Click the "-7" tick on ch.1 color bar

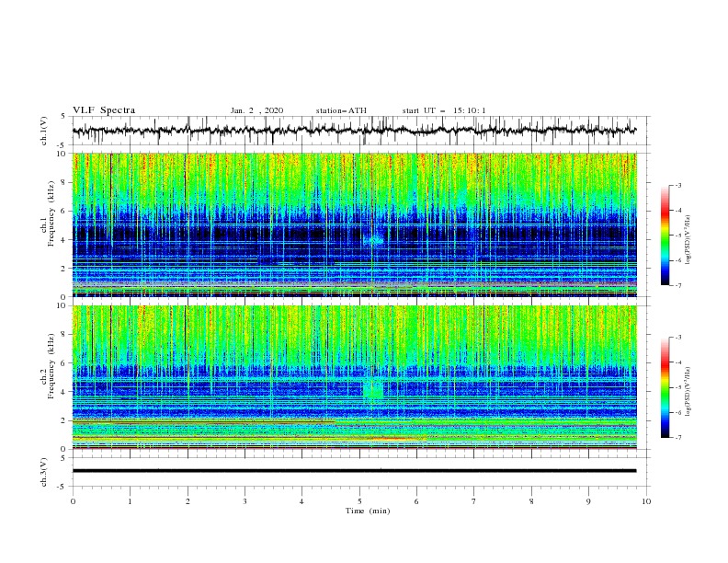pyautogui.click(x=677, y=285)
